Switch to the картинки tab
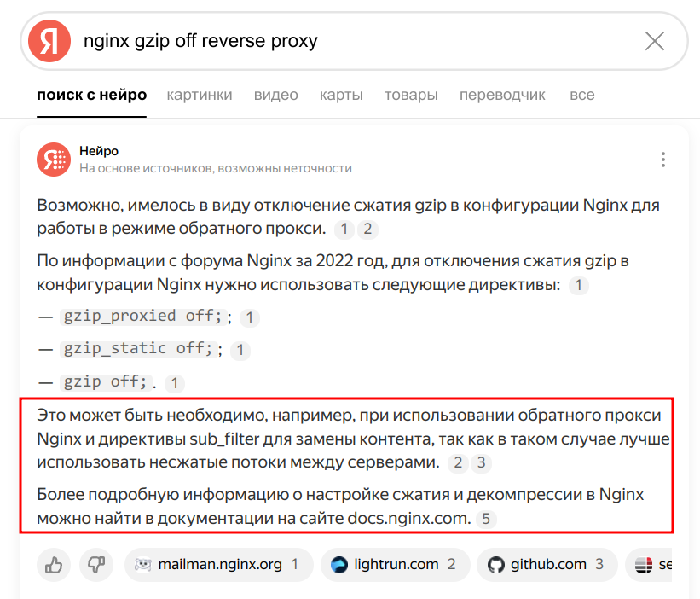The width and height of the screenshot is (700, 599). point(200,95)
